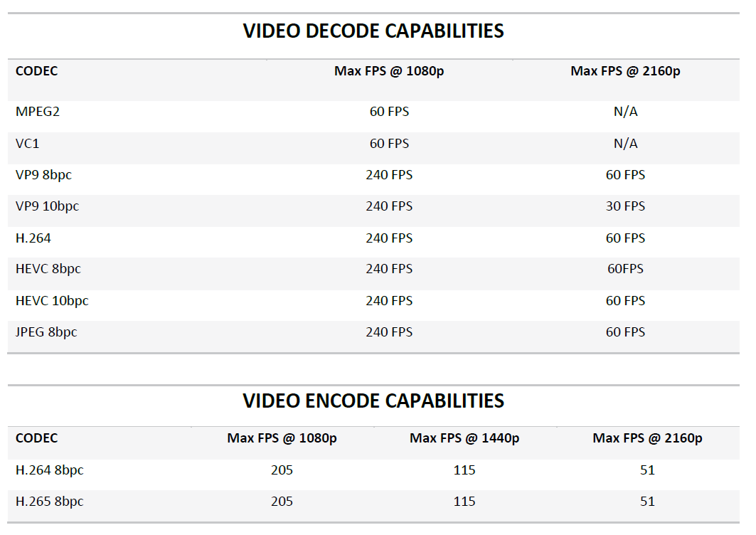Select the encode Max FPS @ 1440p header
756x535 pixels.
[x=464, y=438]
